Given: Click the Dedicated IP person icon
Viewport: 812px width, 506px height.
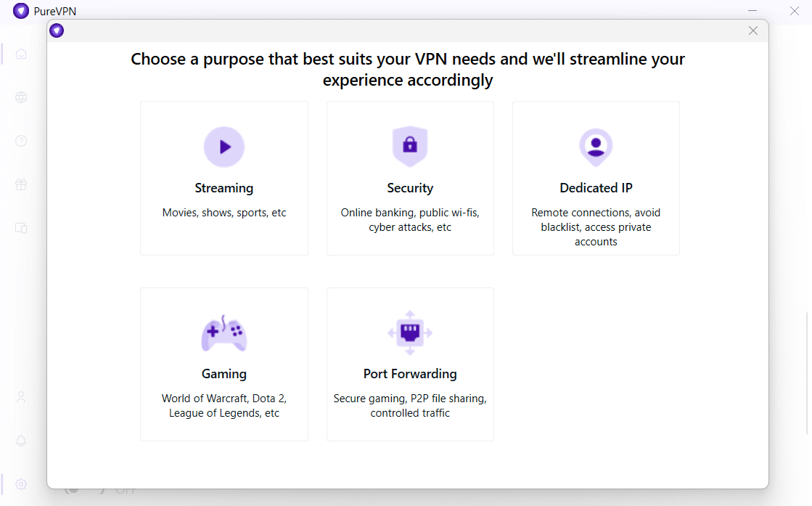Looking at the screenshot, I should tap(596, 147).
